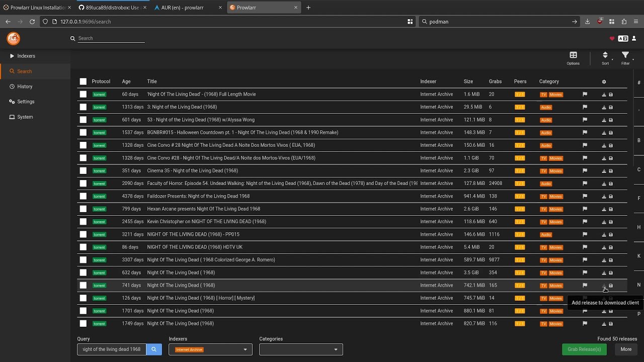The image size is (644, 362).
Task: Click 'Hexan Arcane presents Night Of The Living Dead 1968' title
Action: (204, 209)
